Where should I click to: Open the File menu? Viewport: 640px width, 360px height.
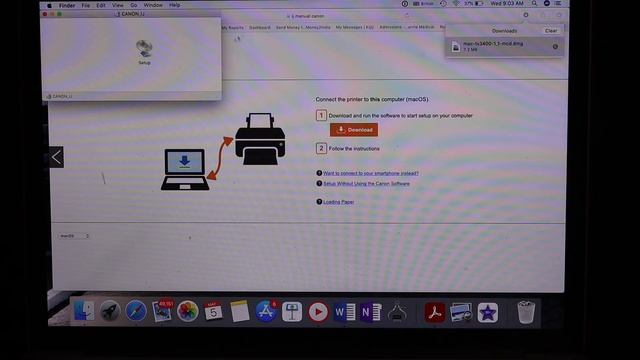click(x=85, y=5)
